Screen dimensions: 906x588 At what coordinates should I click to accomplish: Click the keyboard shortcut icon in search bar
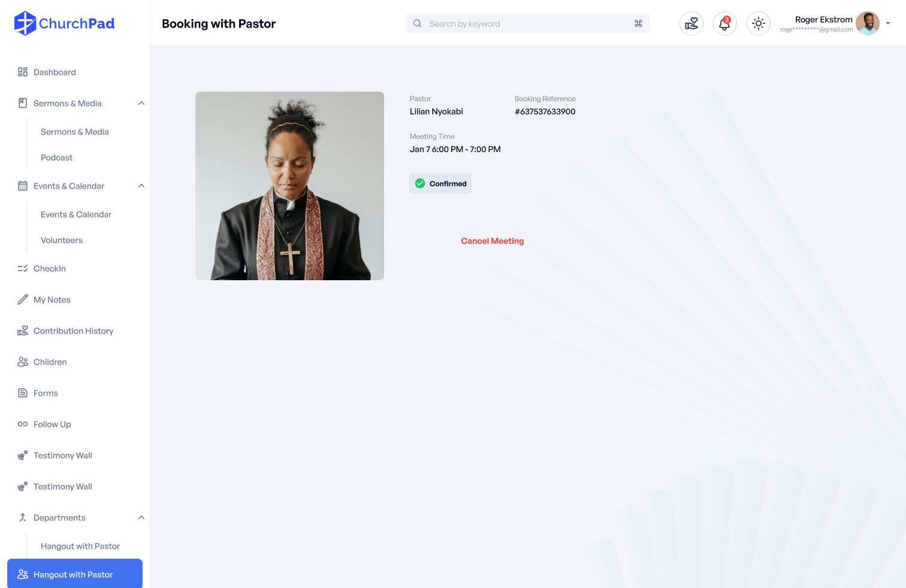tap(638, 23)
